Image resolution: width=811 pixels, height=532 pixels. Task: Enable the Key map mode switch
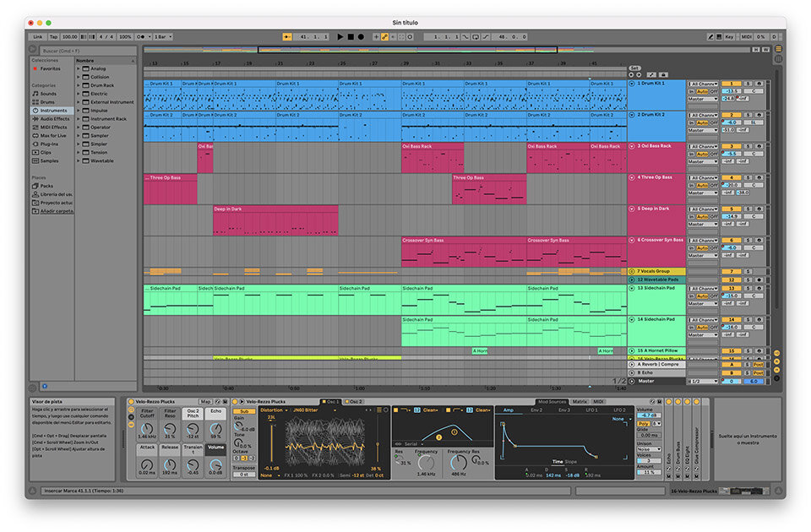[729, 37]
